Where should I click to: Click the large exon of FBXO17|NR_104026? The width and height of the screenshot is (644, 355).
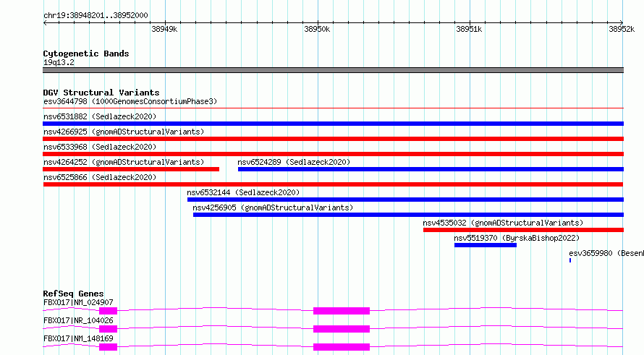point(342,329)
